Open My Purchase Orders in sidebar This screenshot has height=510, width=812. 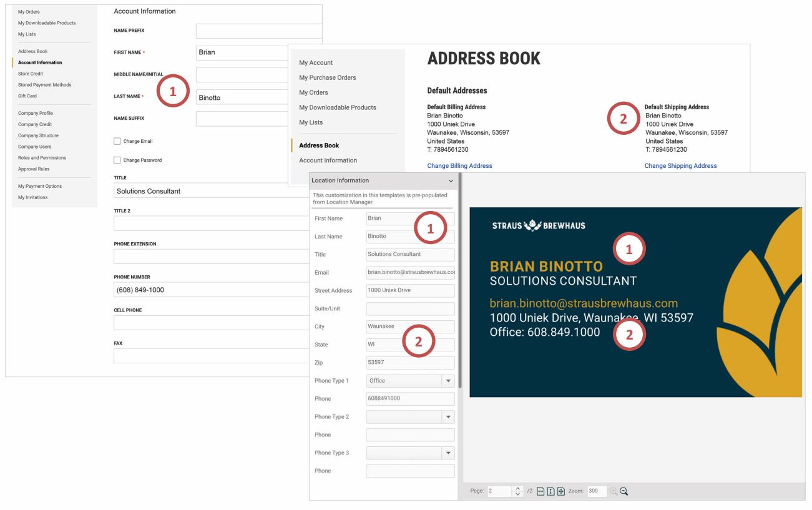327,77
